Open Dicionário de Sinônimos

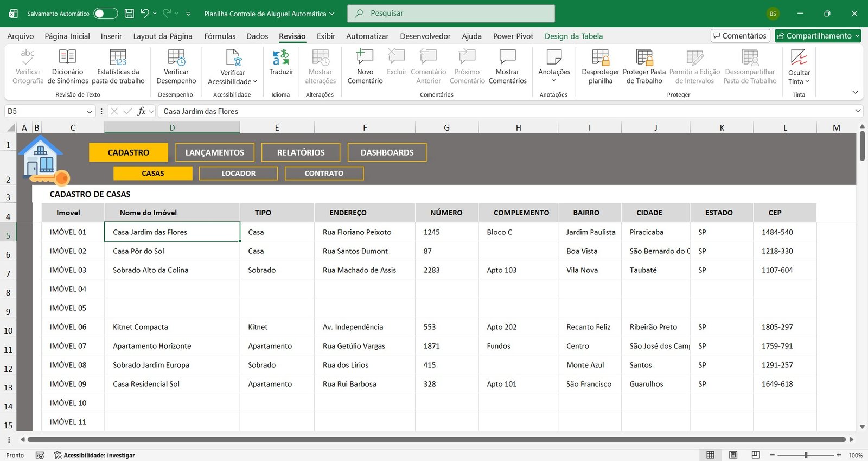(x=67, y=66)
